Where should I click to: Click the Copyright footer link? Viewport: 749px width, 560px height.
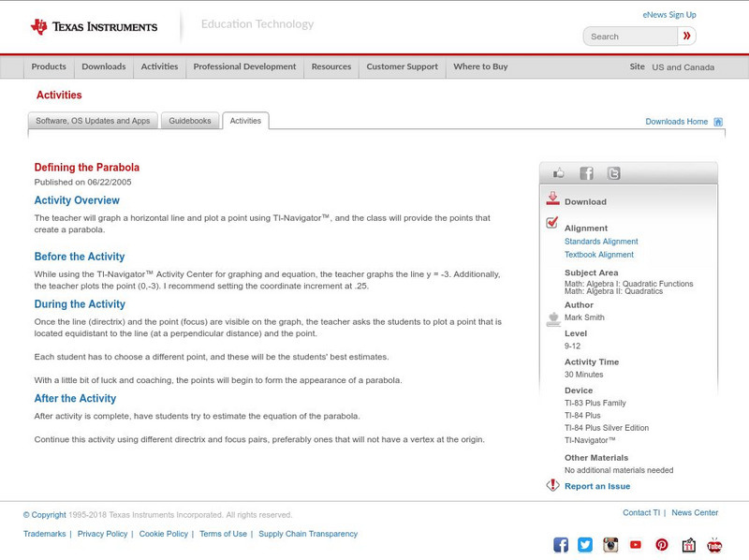pyautogui.click(x=44, y=515)
